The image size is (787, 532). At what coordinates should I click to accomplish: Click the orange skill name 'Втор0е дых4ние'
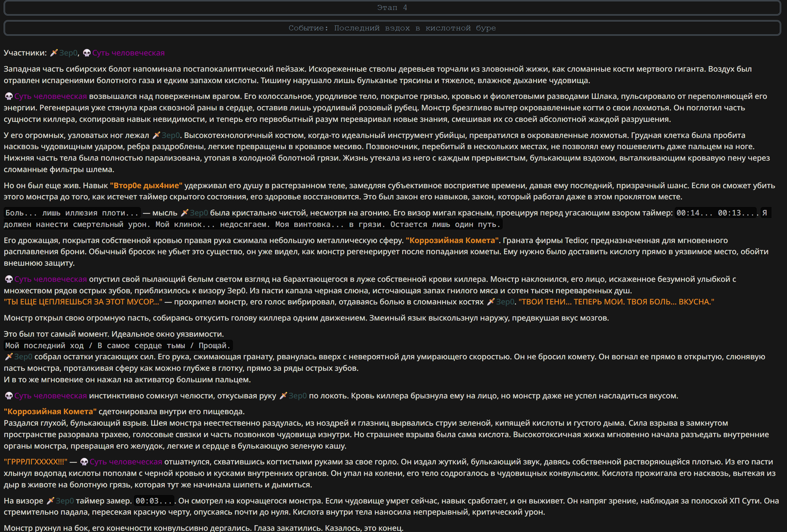tap(146, 186)
